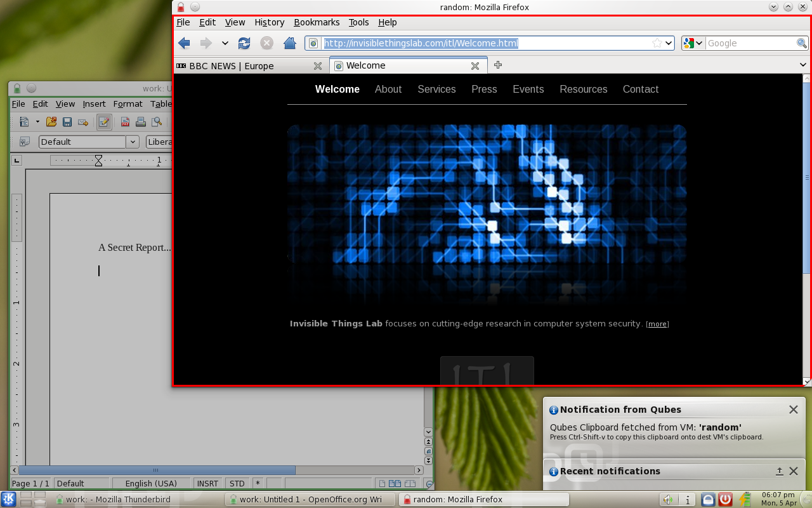Toggle Edit File mode in Writer toolbar

point(105,122)
